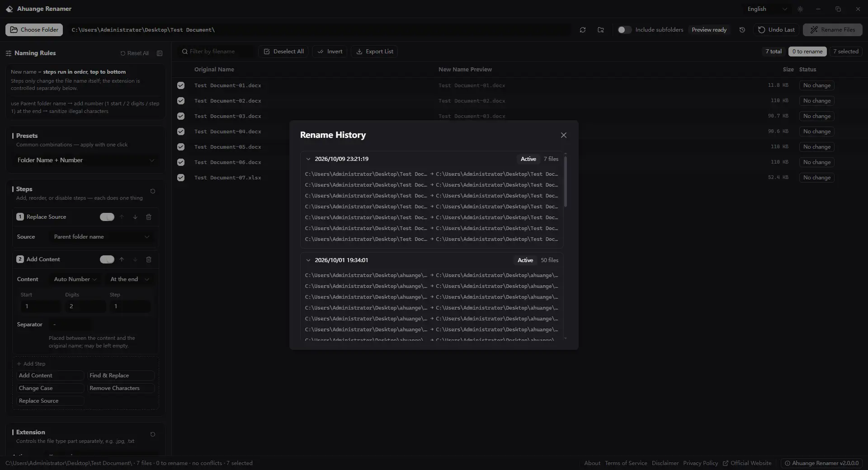Delete the Add Content step
Image resolution: width=868 pixels, height=470 pixels.
pos(149,259)
